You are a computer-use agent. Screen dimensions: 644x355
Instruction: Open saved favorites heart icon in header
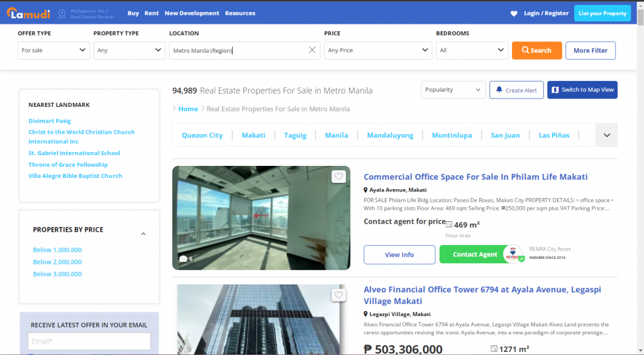[x=514, y=14]
